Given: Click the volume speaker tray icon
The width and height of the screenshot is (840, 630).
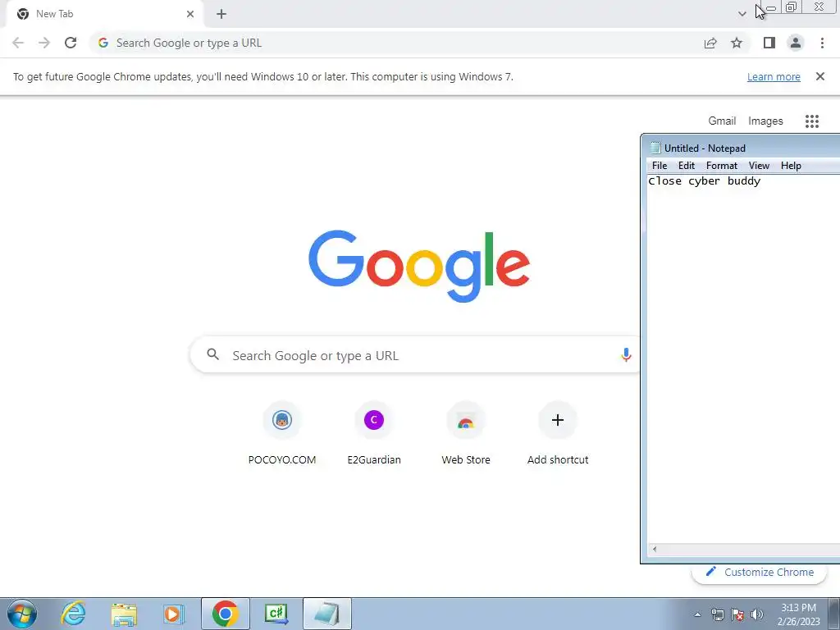Looking at the screenshot, I should [x=757, y=614].
